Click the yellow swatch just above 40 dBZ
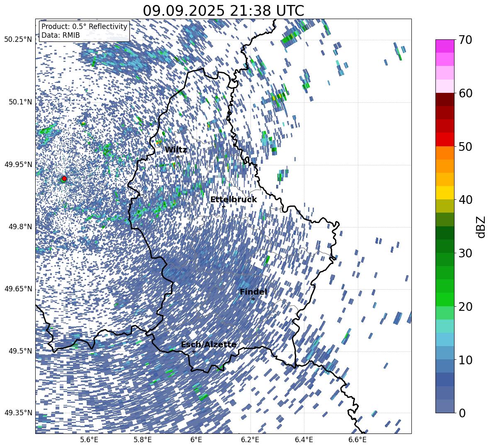The width and height of the screenshot is (491, 448). tap(445, 193)
